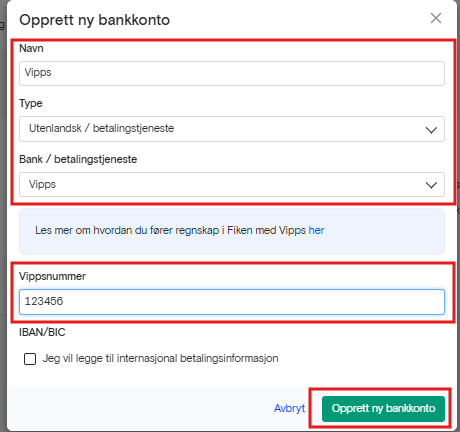Viewport: 460px width, 432px height.
Task: Click the green Opprett ny bankkonto button
Action: pyautogui.click(x=383, y=409)
